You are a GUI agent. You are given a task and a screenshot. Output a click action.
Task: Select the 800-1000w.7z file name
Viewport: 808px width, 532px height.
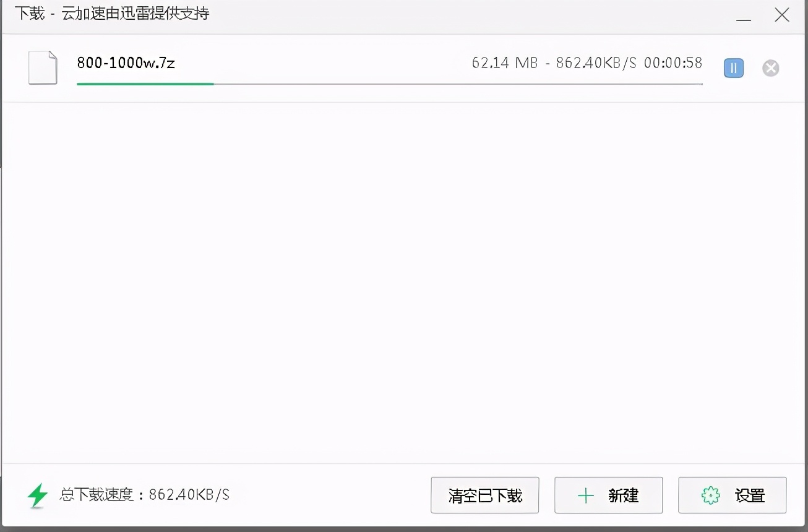[x=126, y=62]
